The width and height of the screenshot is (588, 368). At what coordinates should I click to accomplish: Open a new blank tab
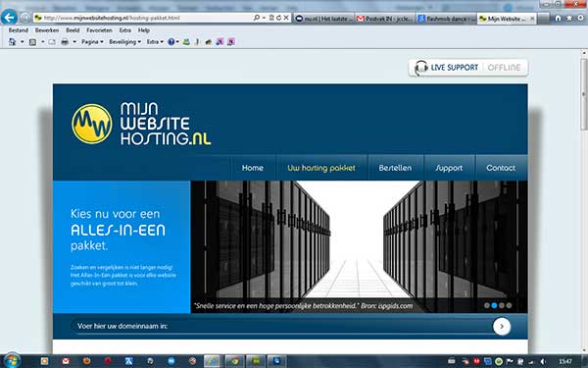[543, 19]
